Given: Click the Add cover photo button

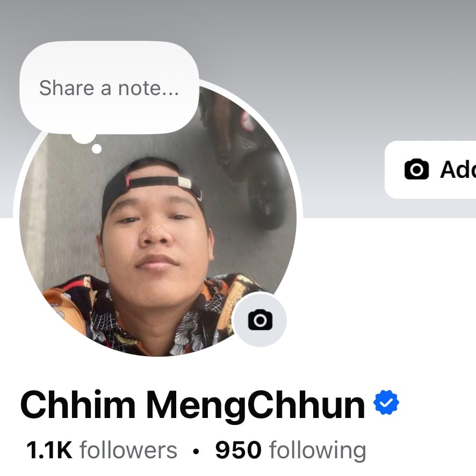Looking at the screenshot, I should [x=430, y=169].
